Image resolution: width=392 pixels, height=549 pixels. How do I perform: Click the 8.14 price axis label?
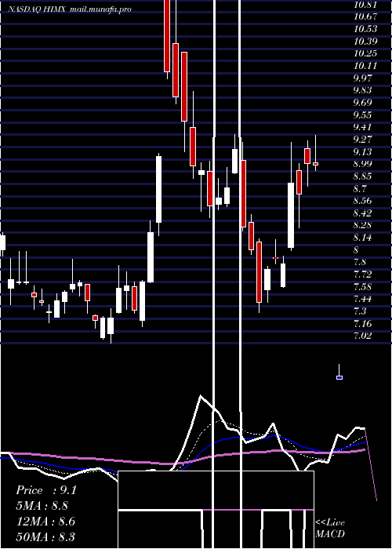(363, 238)
